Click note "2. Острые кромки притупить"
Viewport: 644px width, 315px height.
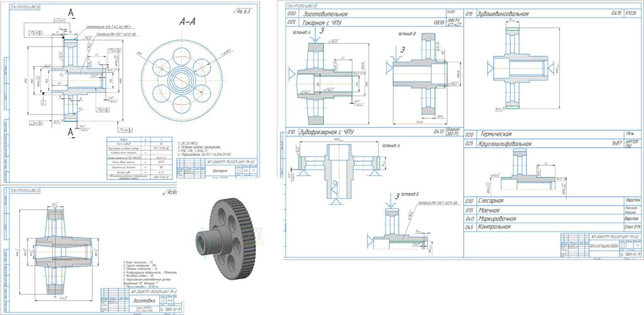pyautogui.click(x=200, y=146)
